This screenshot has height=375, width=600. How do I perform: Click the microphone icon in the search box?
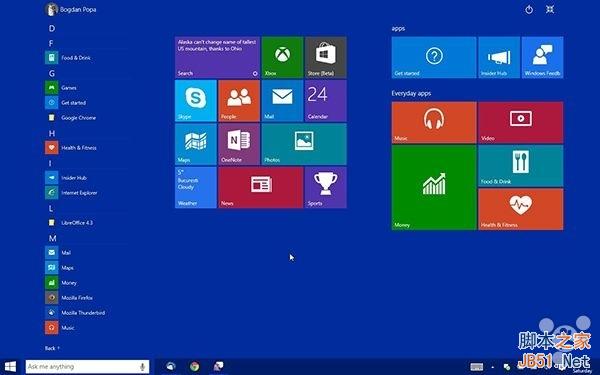point(142,367)
